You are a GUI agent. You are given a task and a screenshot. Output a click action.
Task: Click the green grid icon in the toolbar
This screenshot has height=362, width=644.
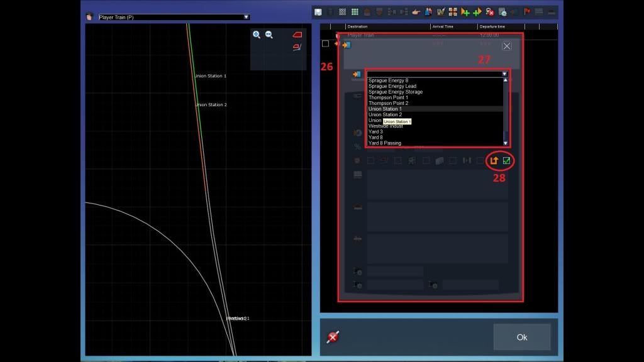pos(355,12)
